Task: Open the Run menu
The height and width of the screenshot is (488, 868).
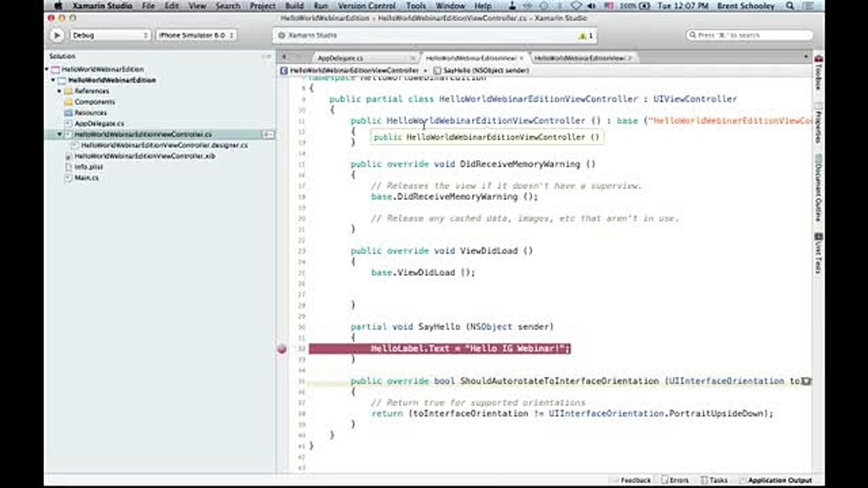Action: [x=321, y=5]
